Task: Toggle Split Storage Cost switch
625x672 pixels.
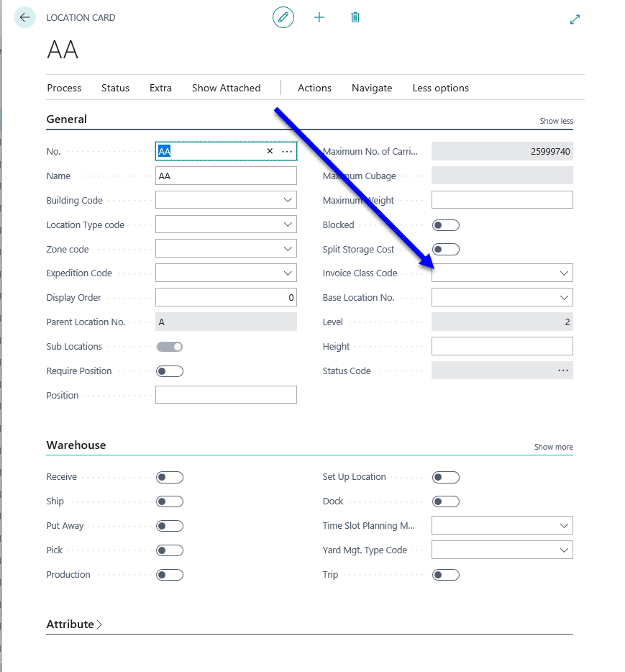Action: pyautogui.click(x=446, y=250)
